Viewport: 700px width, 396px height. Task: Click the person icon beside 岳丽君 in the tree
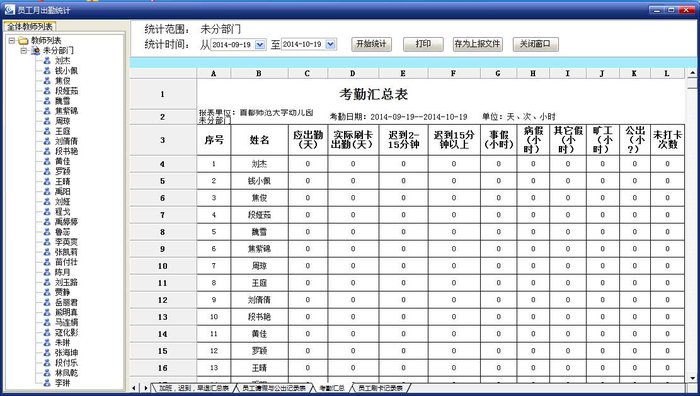tap(47, 302)
